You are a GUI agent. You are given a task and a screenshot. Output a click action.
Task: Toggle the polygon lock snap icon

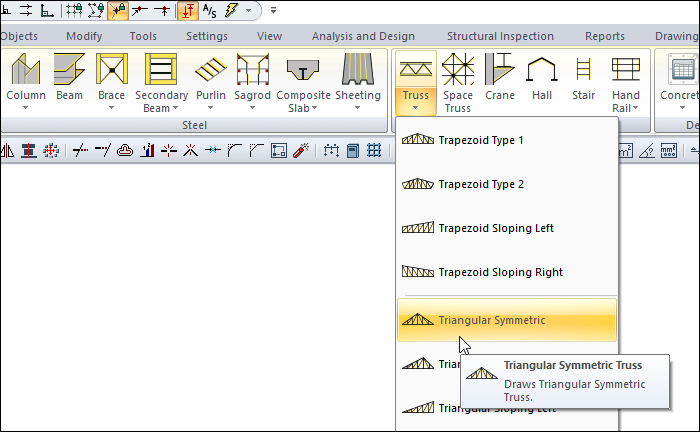point(96,10)
